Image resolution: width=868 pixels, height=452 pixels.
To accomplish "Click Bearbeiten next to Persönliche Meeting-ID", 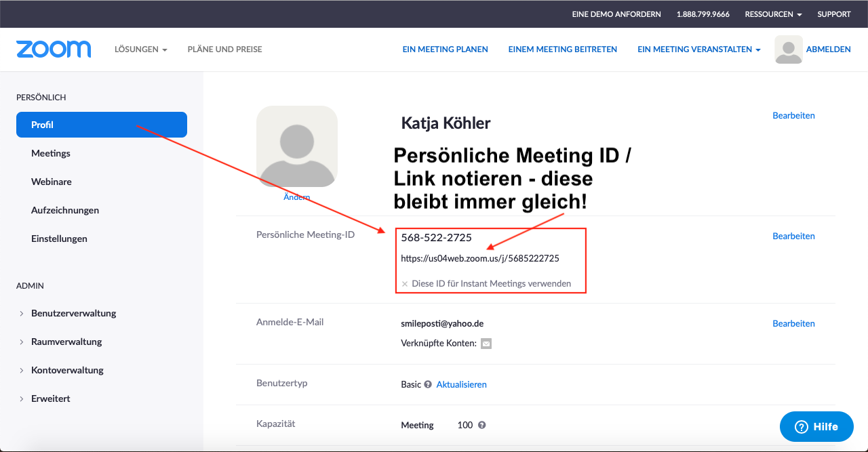I will [793, 236].
